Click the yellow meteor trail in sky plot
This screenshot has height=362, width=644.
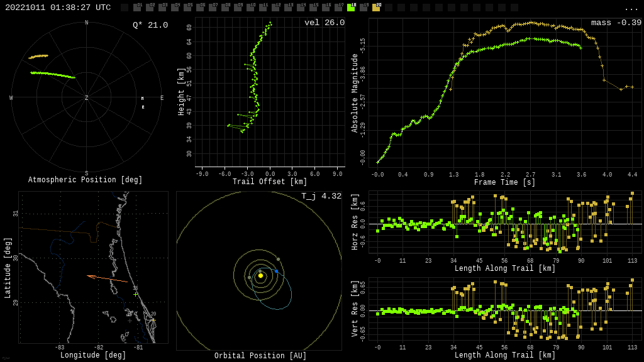tap(38, 57)
